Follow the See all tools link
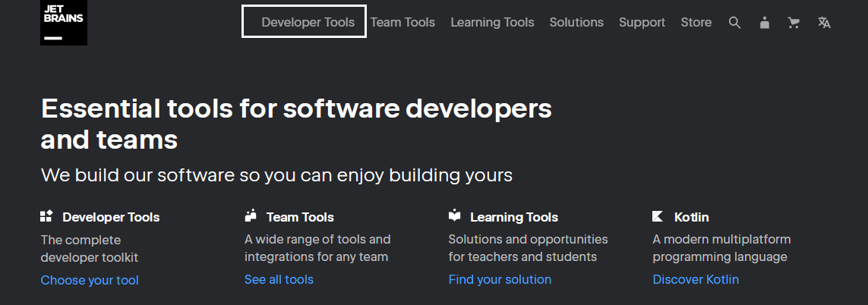This screenshot has height=305, width=868. click(x=279, y=279)
